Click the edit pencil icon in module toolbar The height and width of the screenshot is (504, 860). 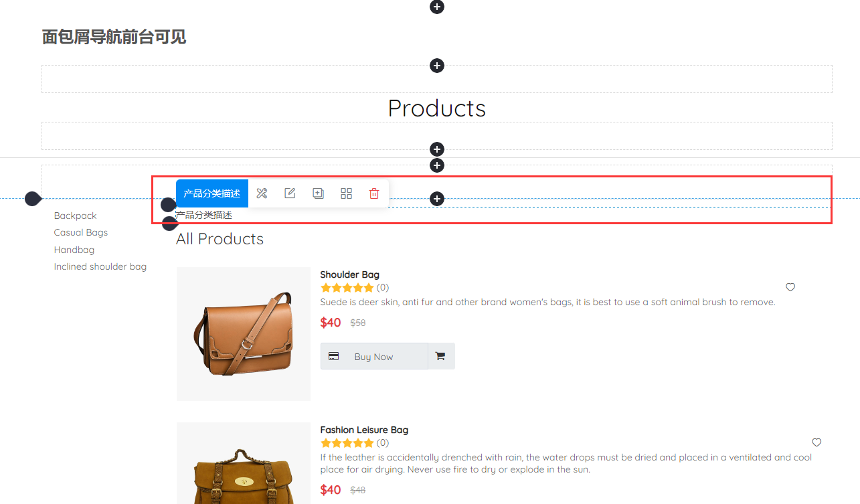[290, 193]
